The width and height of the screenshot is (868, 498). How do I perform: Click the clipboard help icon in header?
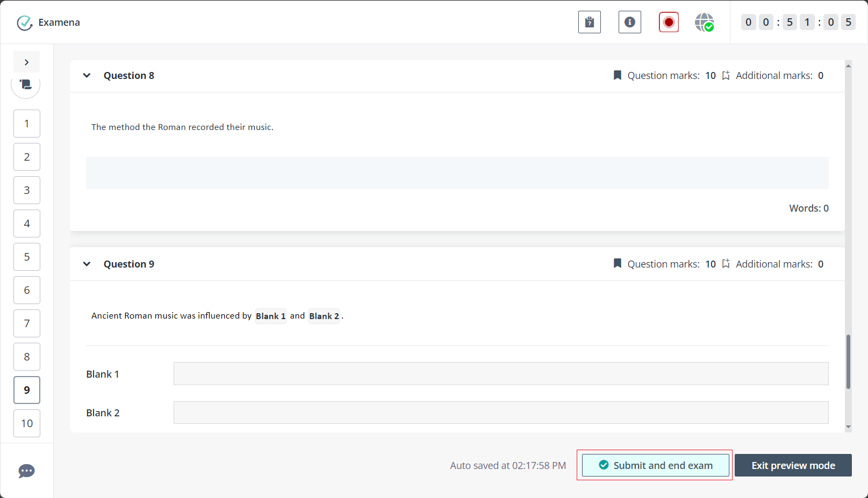point(589,23)
